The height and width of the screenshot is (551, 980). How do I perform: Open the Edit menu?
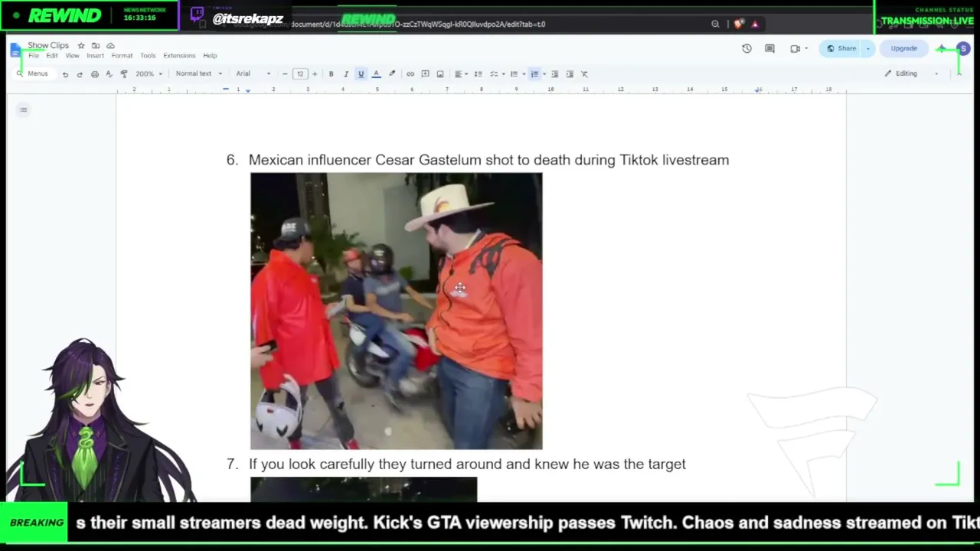52,56
